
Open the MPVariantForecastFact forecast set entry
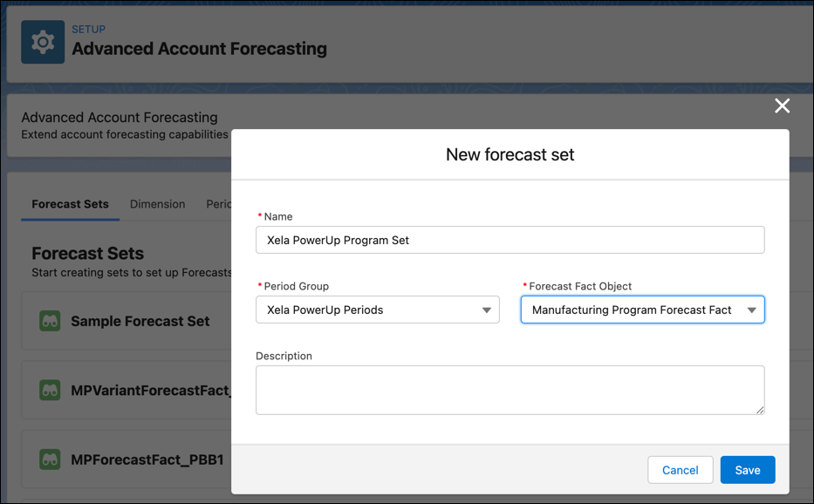(151, 391)
